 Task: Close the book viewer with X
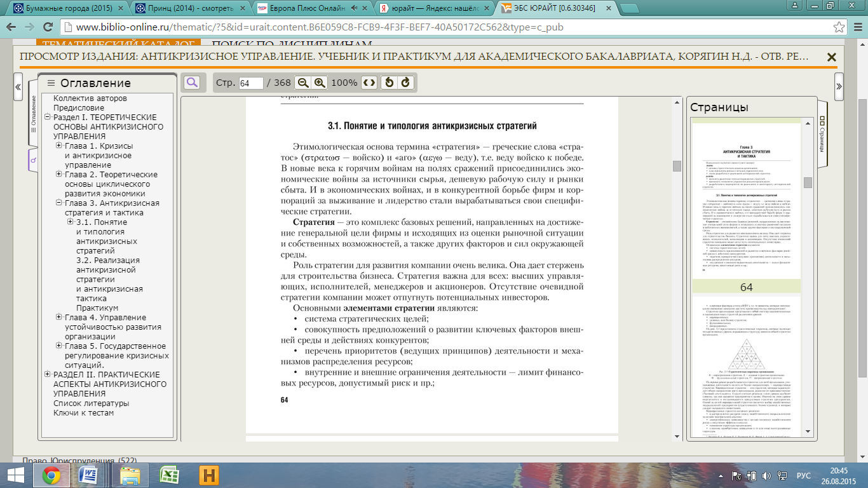point(831,57)
